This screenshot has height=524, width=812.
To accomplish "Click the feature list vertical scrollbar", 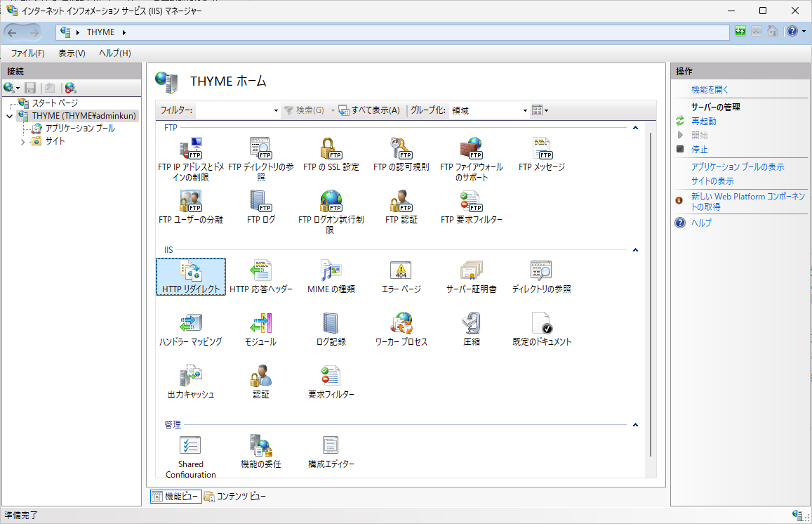I will 651,294.
